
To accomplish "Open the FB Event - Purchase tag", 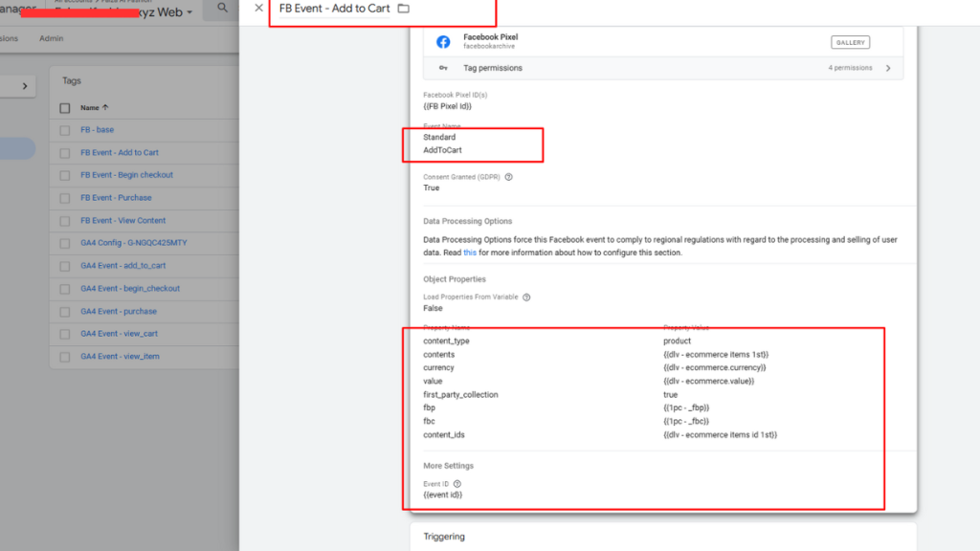I will tap(116, 197).
